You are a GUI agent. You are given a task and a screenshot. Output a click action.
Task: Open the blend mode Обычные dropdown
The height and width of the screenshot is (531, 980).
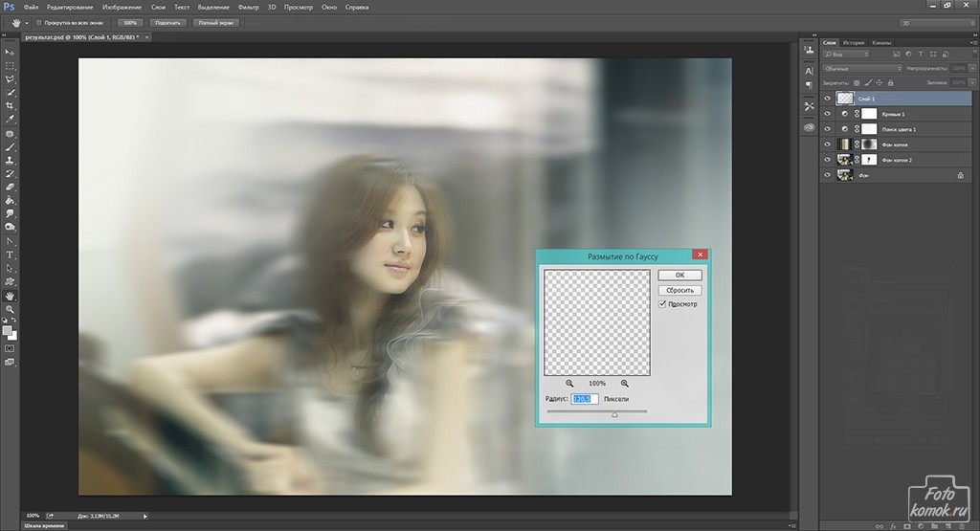tap(862, 68)
